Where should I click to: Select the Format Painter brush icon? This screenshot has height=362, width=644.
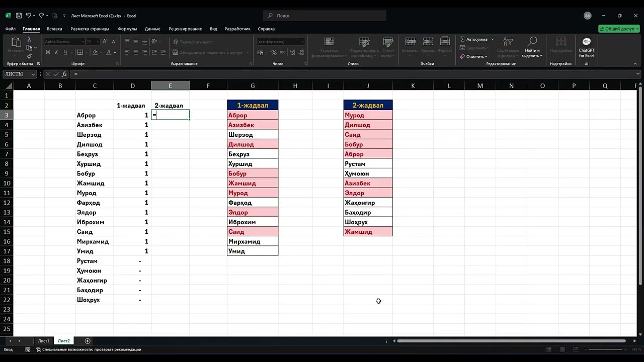point(29,56)
